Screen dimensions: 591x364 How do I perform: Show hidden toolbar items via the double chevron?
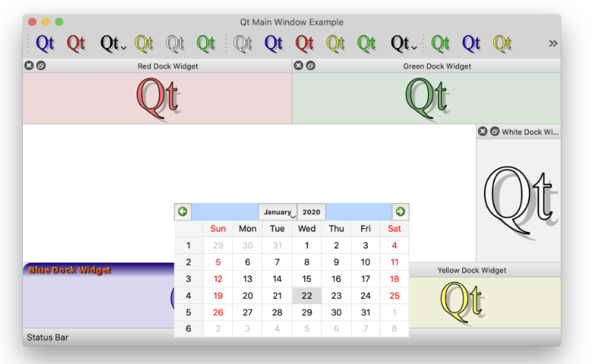tap(553, 44)
